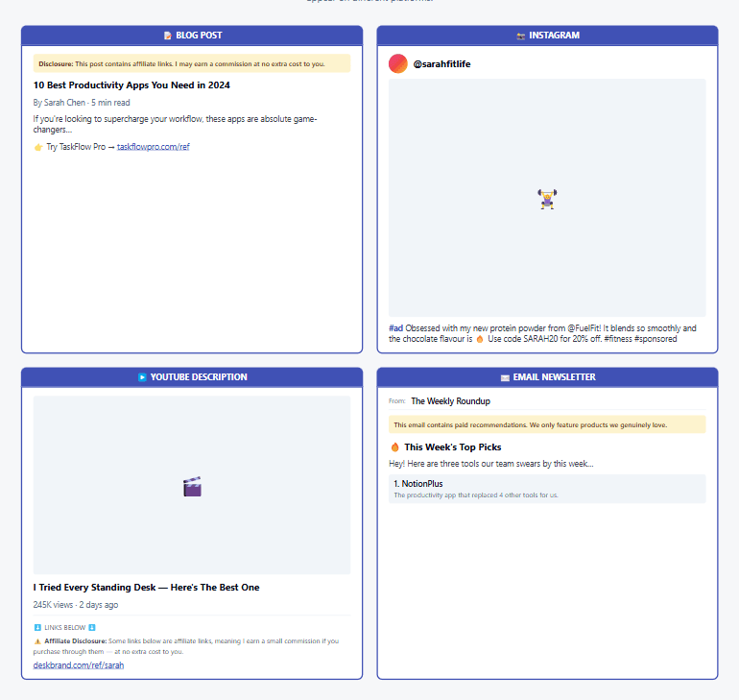Click the down-arrow icon after LINKS BELOW
Image resolution: width=739 pixels, height=700 pixels.
pos(92,627)
